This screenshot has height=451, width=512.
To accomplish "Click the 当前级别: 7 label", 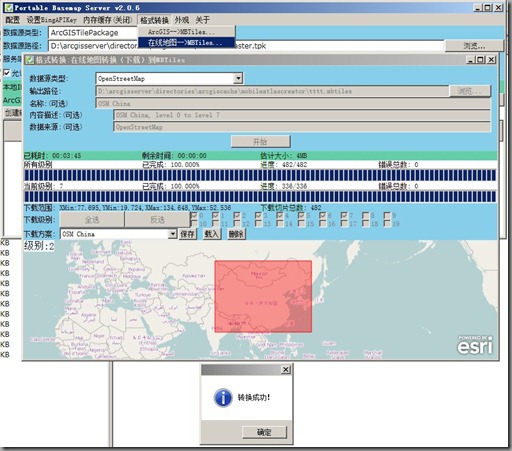I will click(x=43, y=186).
